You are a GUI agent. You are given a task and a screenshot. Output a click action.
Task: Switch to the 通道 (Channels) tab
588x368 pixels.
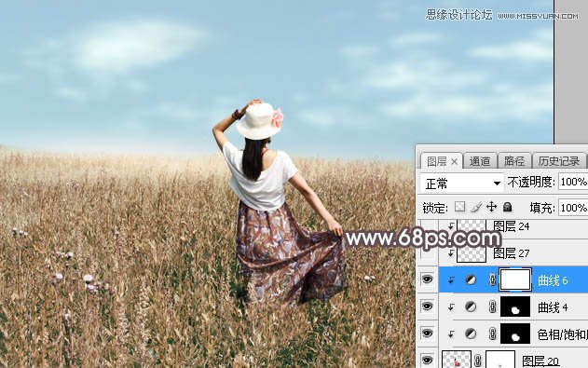480,161
